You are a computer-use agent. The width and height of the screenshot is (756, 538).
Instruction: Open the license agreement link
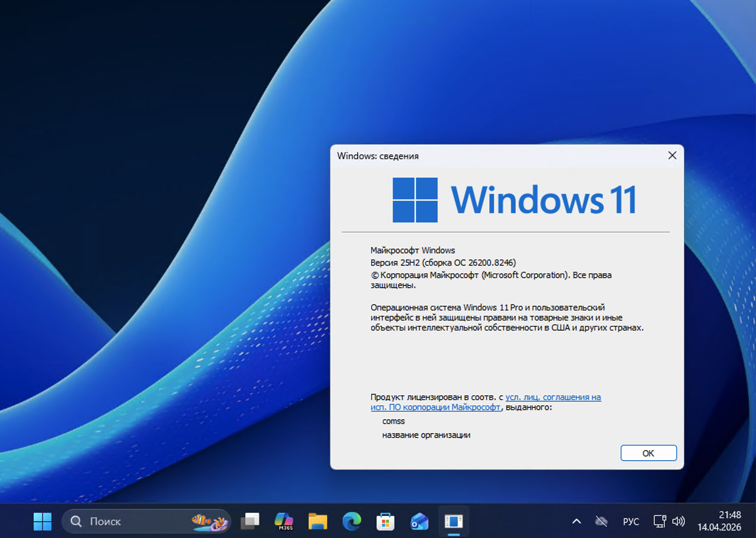click(x=553, y=397)
